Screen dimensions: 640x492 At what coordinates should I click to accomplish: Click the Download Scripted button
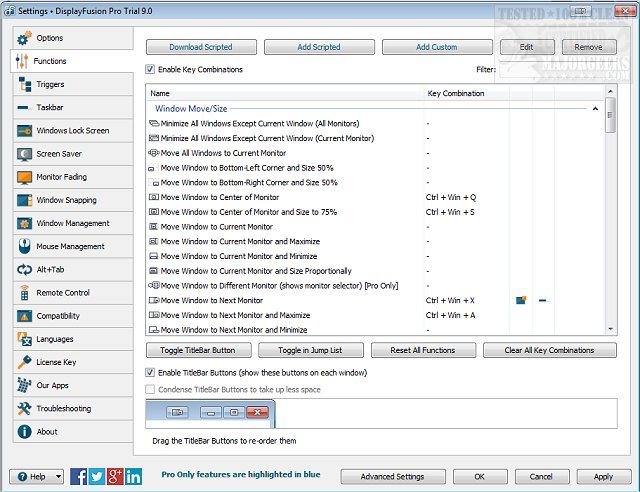coord(201,47)
